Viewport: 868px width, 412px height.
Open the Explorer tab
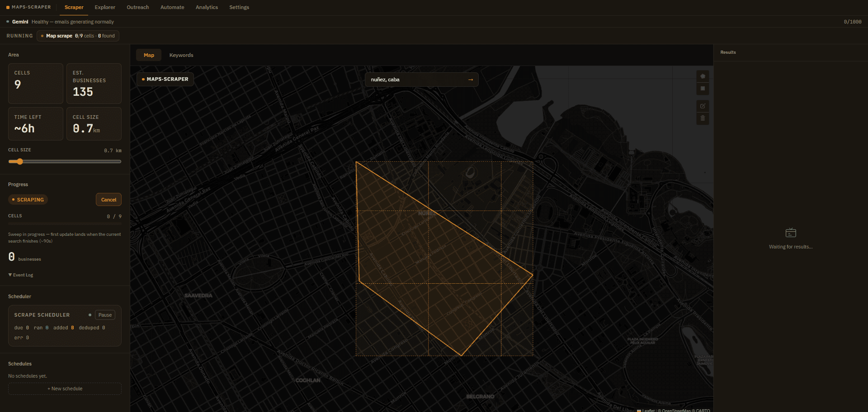coord(105,7)
